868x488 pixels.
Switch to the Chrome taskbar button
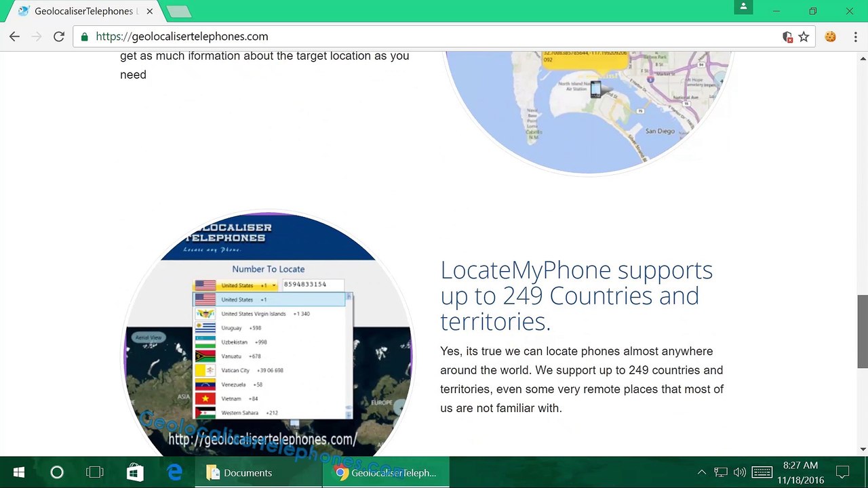386,472
